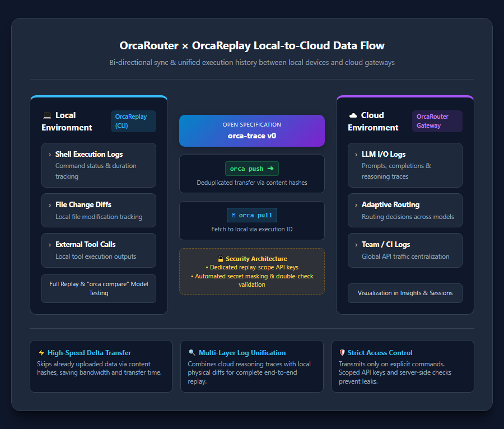Image resolution: width=504 pixels, height=429 pixels.
Task: Click "Local tool execution outputs" description
Action: (x=96, y=257)
